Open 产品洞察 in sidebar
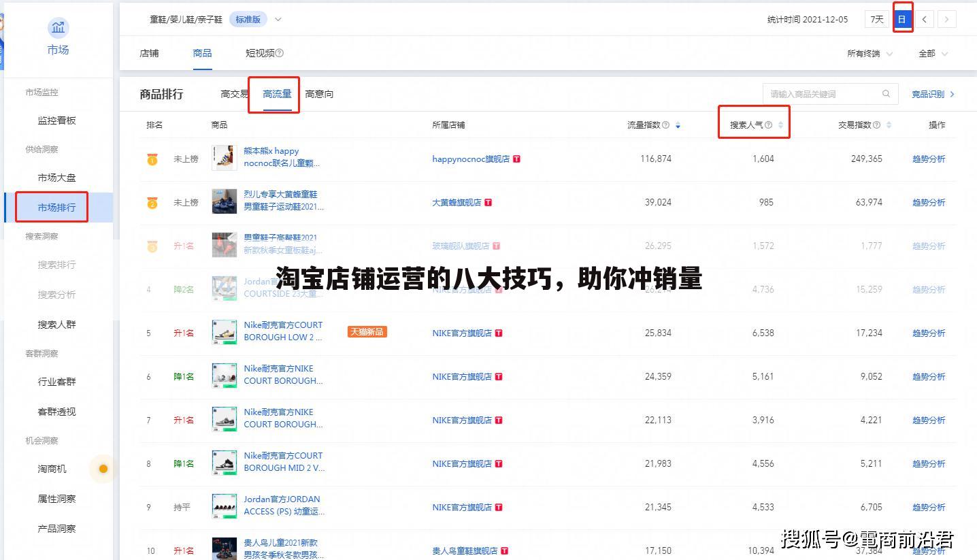This screenshot has width=977, height=560. point(56,529)
